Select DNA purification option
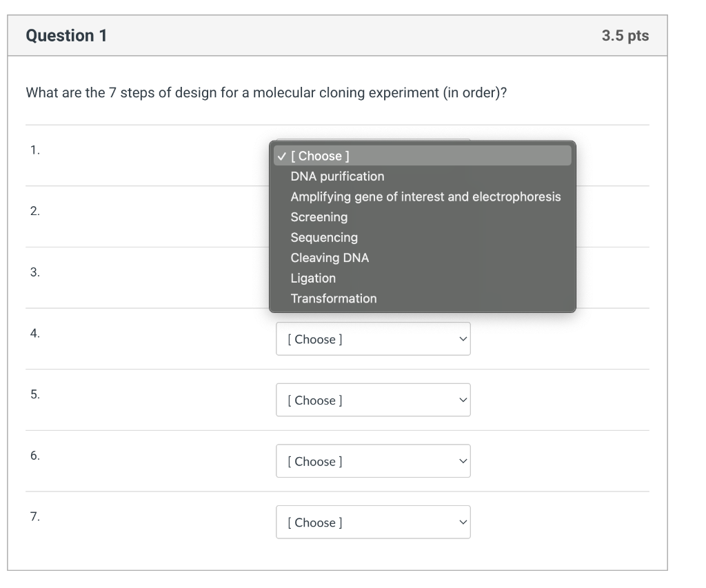This screenshot has width=706, height=588. (x=337, y=176)
